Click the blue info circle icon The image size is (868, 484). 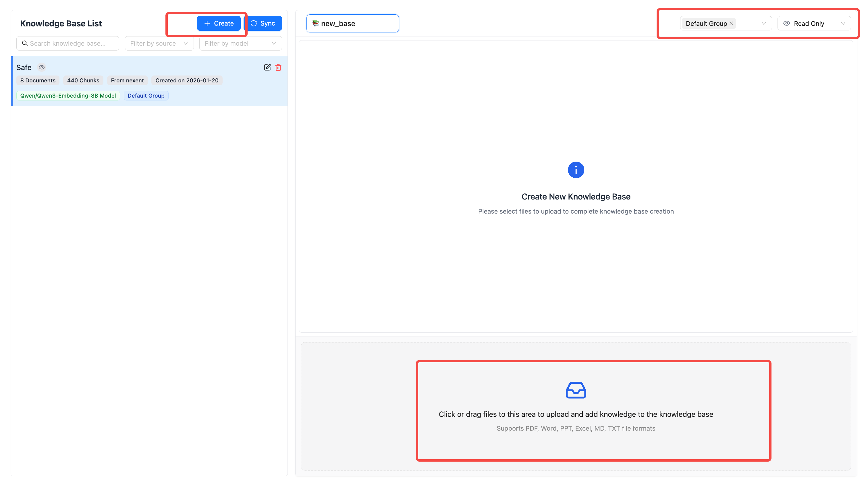576,170
